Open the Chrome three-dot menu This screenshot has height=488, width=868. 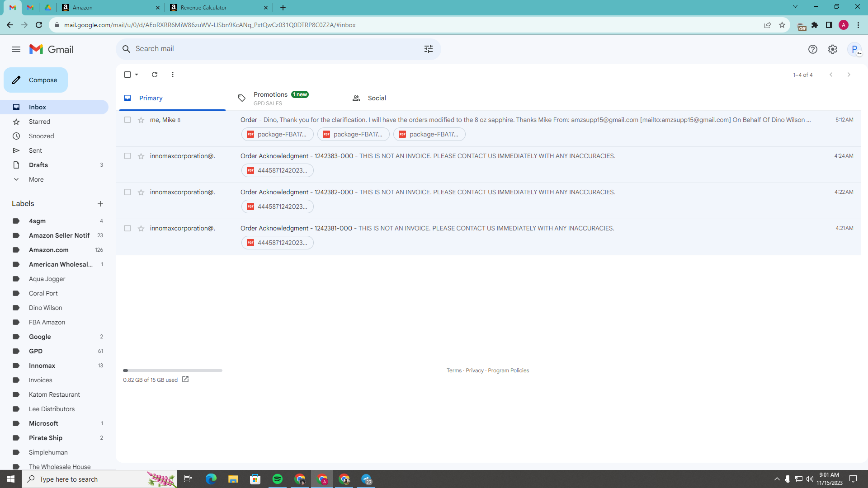pos(858,25)
